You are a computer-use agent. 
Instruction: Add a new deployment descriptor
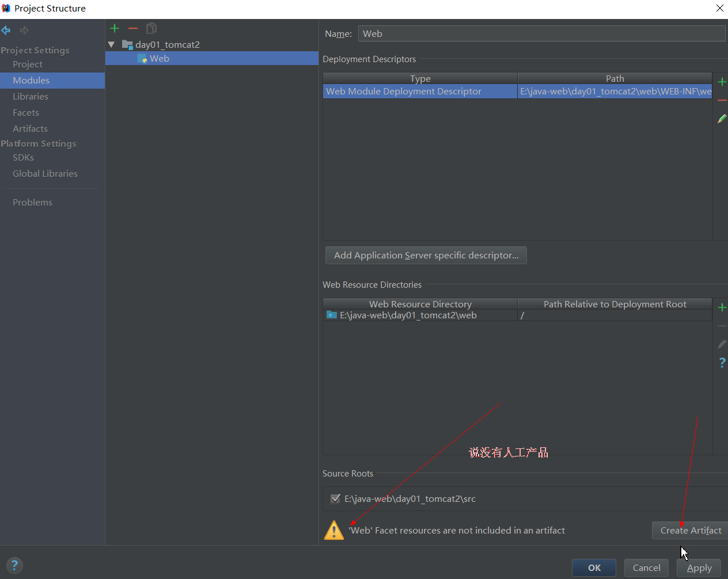pyautogui.click(x=722, y=82)
